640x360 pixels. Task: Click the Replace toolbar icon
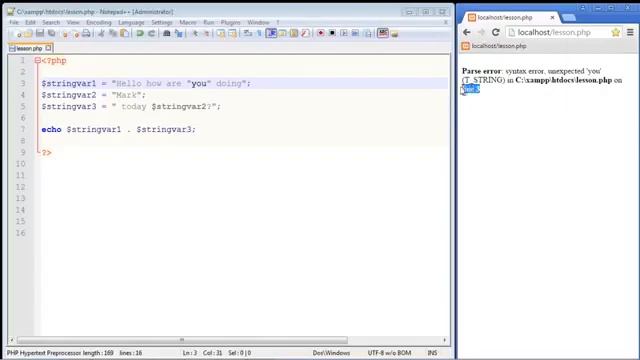(x=178, y=33)
